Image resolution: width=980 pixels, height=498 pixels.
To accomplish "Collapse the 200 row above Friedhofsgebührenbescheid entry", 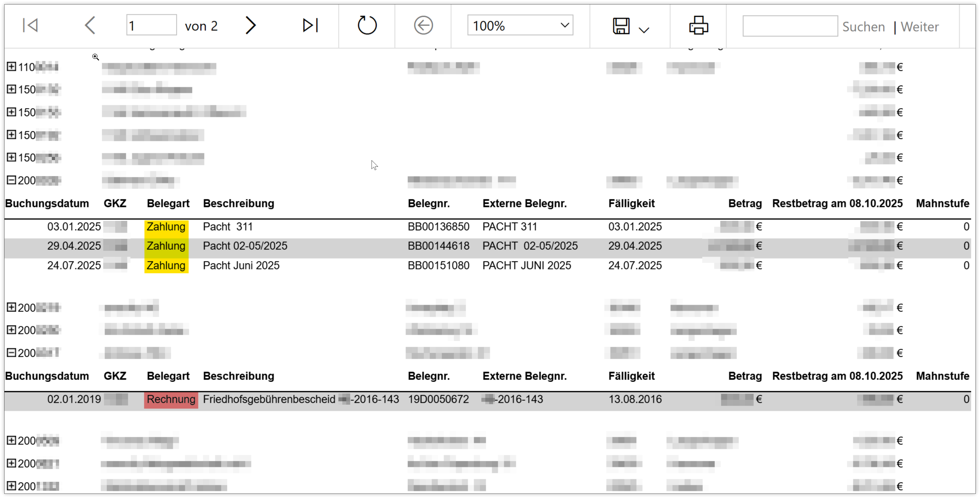I will (x=12, y=352).
